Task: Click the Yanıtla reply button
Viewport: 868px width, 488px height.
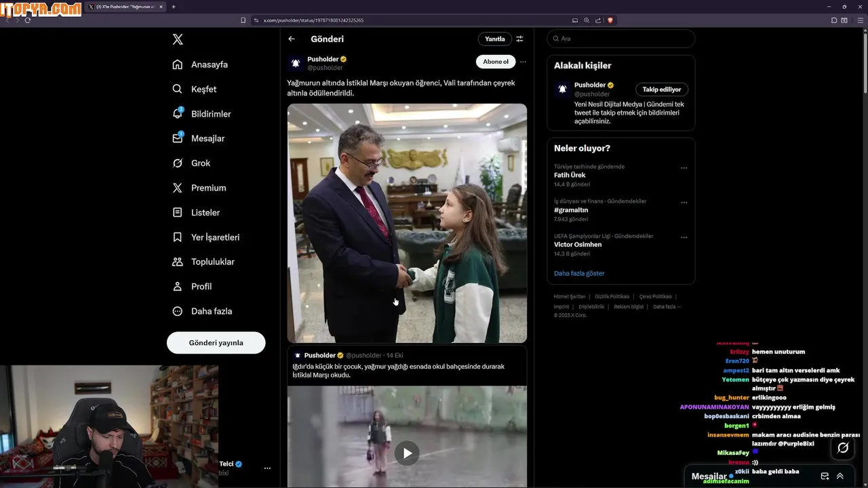Action: click(x=495, y=39)
